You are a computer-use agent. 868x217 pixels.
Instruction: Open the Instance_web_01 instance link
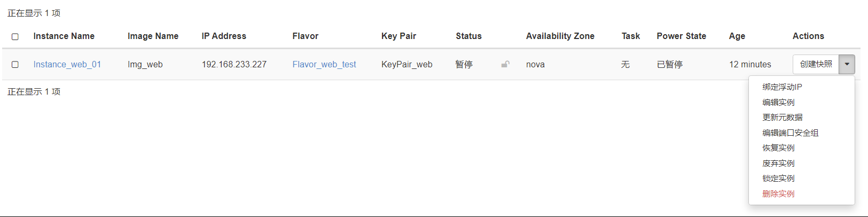point(67,64)
